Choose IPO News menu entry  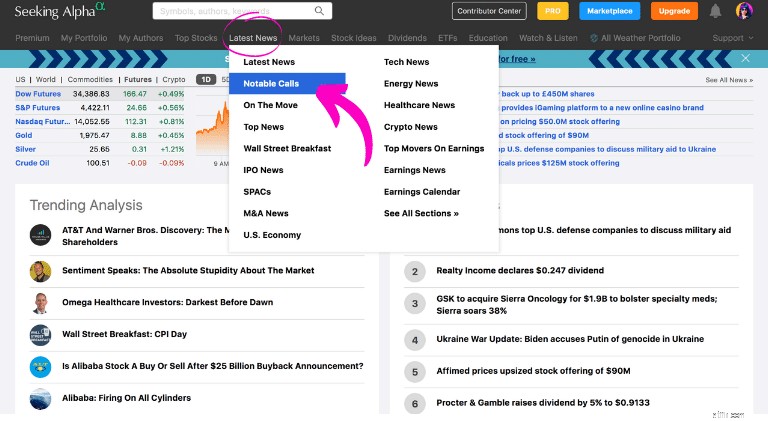263,170
